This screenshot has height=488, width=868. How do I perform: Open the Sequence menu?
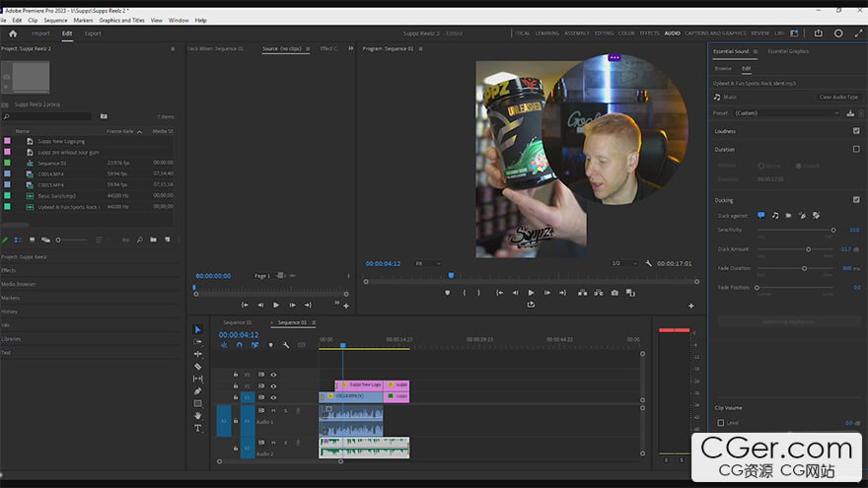point(55,20)
